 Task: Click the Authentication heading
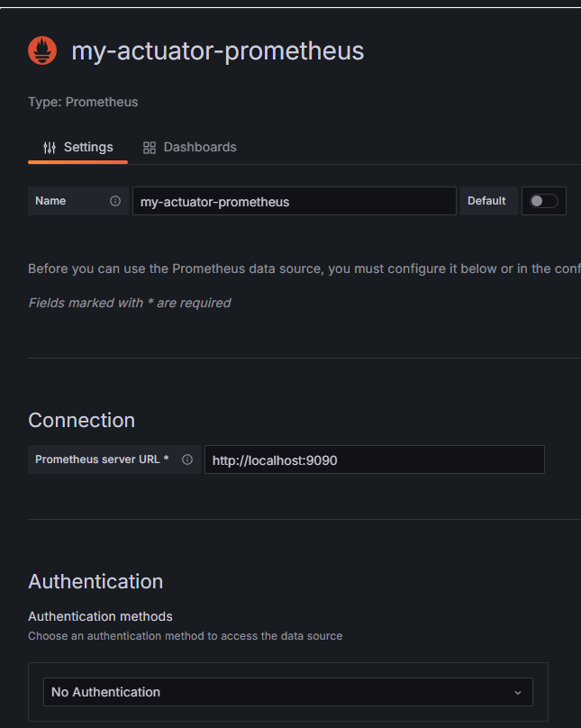[95, 582]
